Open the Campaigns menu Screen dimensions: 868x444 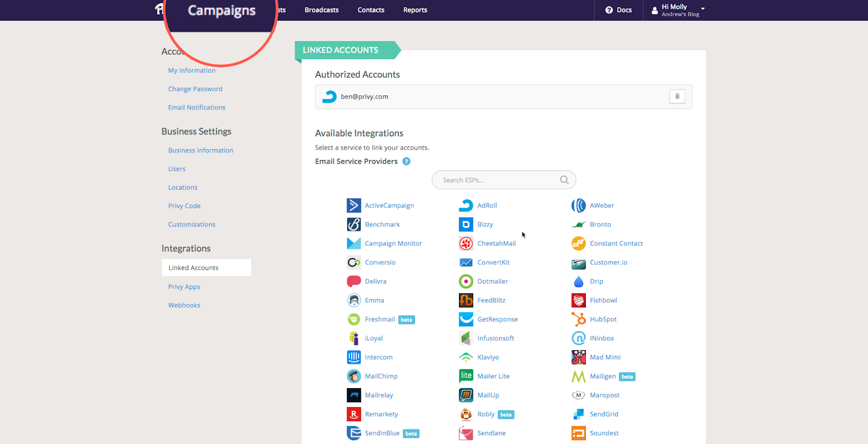221,11
